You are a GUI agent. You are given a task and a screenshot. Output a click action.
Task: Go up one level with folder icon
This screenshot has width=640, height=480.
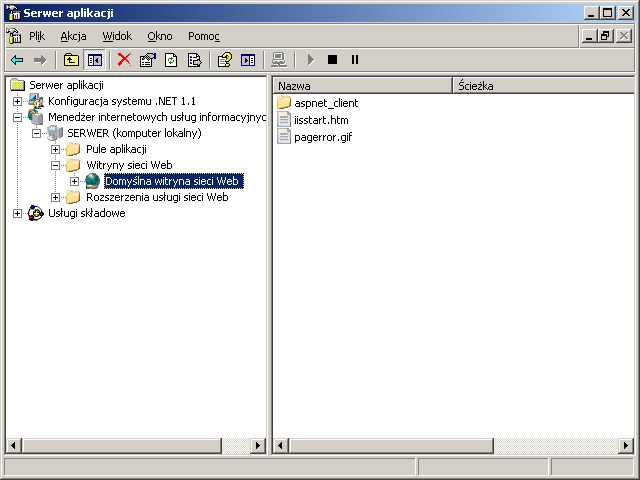[x=71, y=60]
